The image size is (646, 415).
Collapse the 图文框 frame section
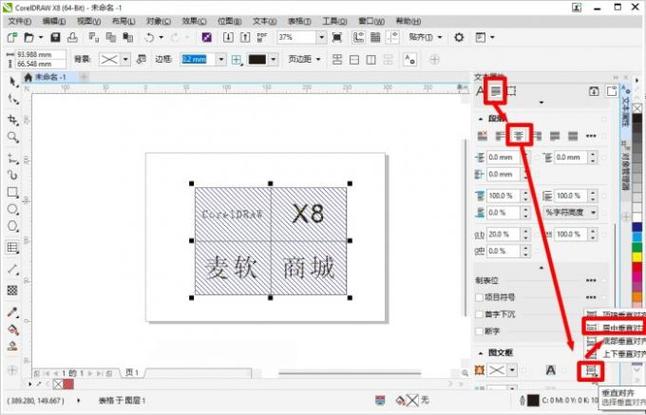tap(480, 353)
